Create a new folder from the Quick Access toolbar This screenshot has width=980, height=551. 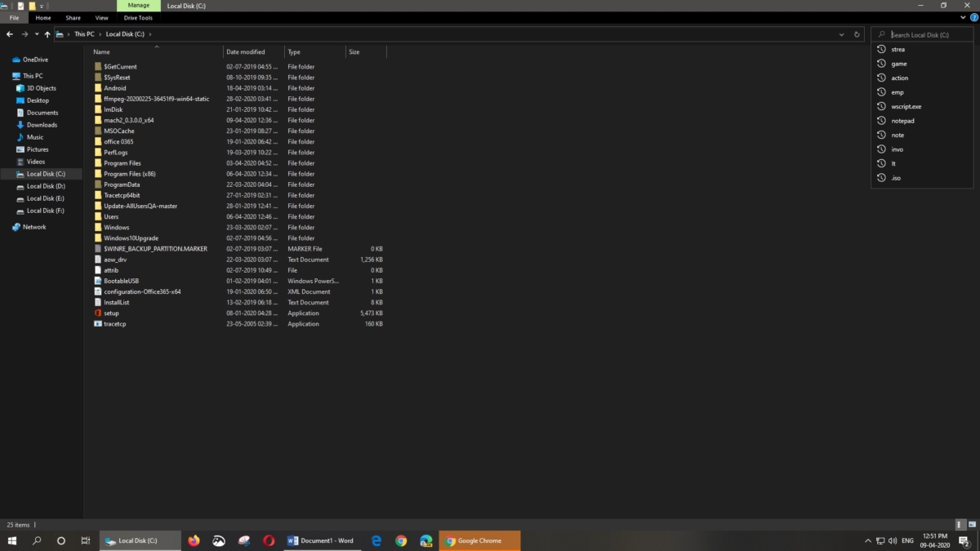tap(32, 6)
